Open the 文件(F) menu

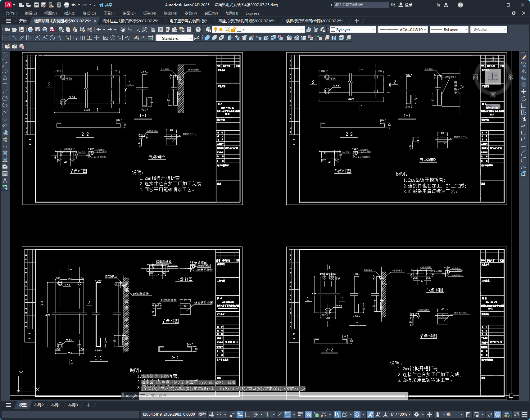[x=11, y=13]
